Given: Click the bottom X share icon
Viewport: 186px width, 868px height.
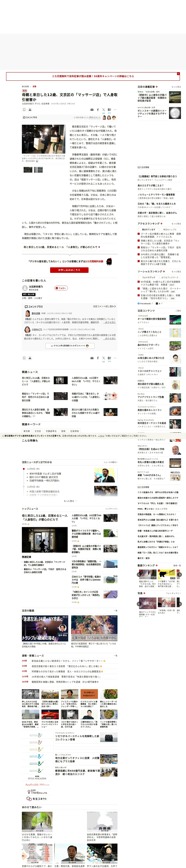Looking at the screenshot, I should tap(104, 358).
